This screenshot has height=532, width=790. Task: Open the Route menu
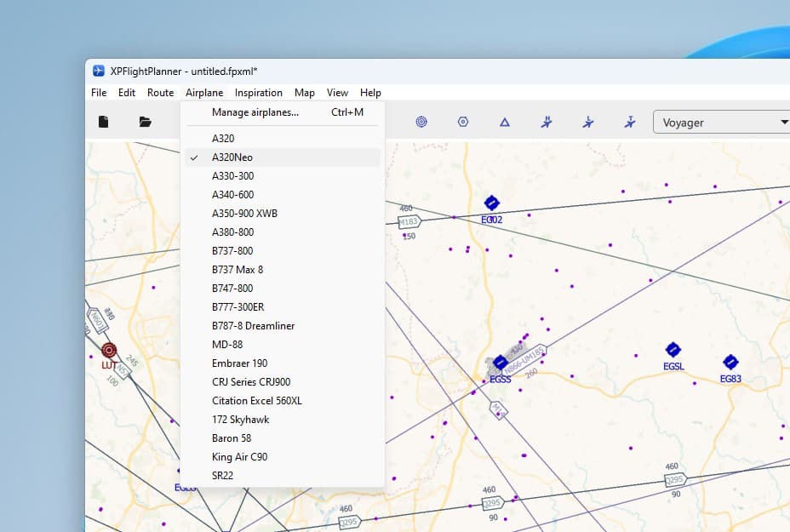pyautogui.click(x=160, y=93)
